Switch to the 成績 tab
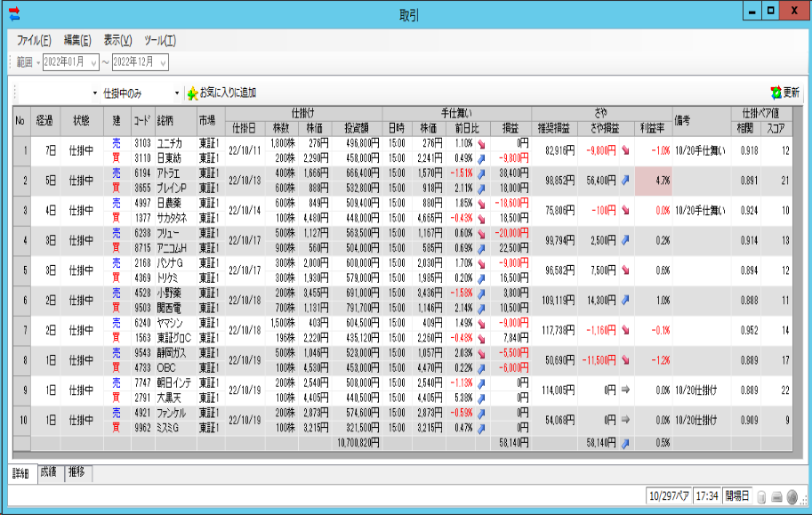The height and width of the screenshot is (515, 812). tap(48, 472)
